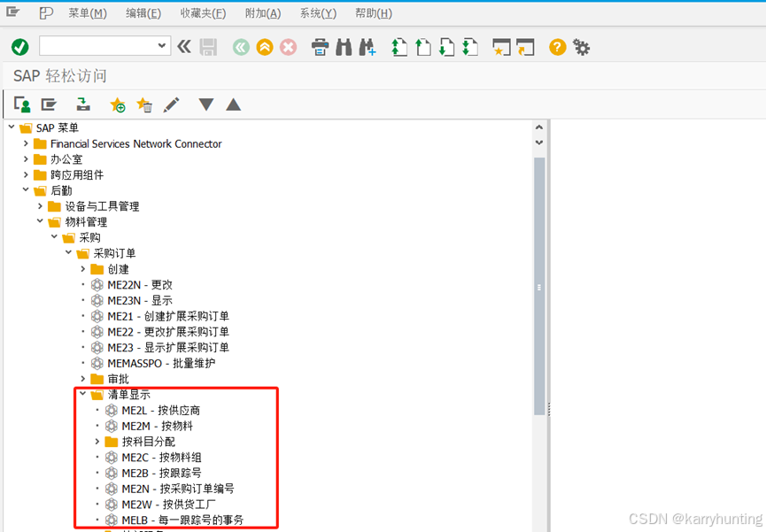Go to Next Page icon

pyautogui.click(x=446, y=48)
